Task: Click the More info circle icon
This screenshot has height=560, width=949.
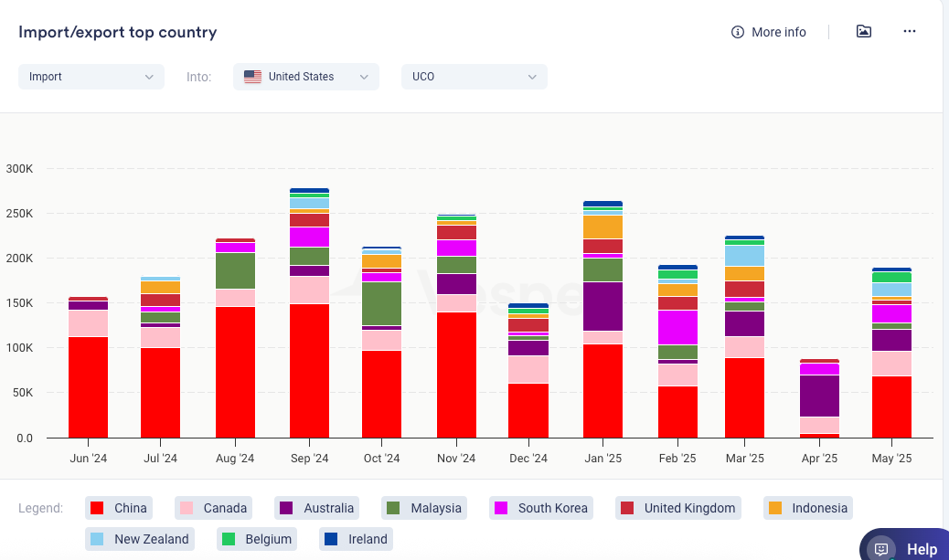Action: pos(738,32)
